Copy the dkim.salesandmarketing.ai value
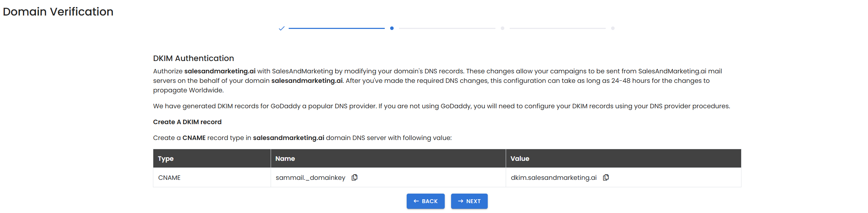This screenshot has height=213, width=868. [x=606, y=177]
